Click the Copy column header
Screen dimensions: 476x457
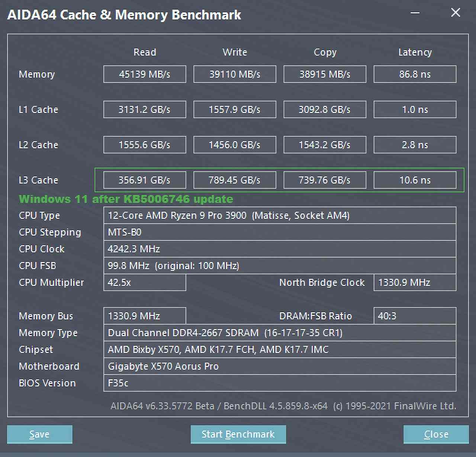[x=325, y=52]
